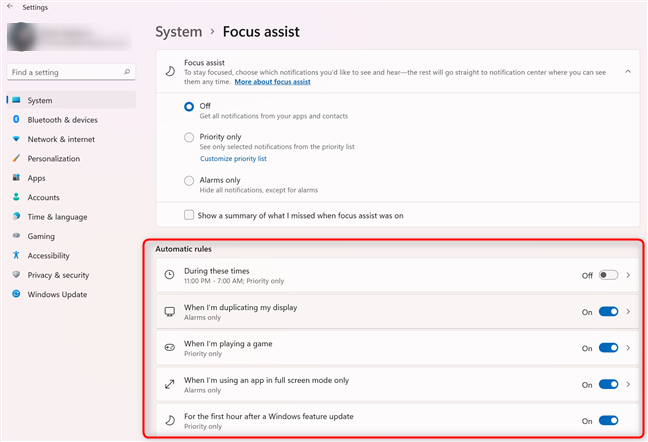
Task: Click the Windows Update circular arrows icon
Action: coord(16,294)
